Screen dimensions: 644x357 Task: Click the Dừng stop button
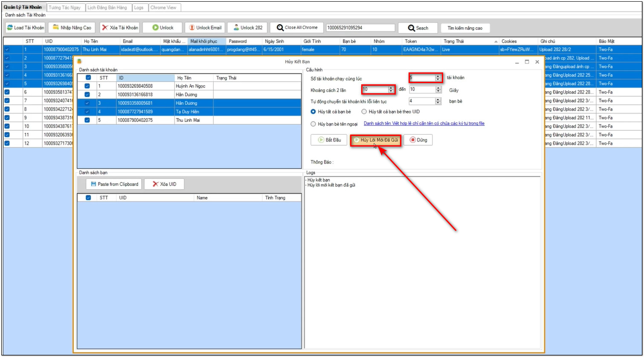tap(418, 140)
